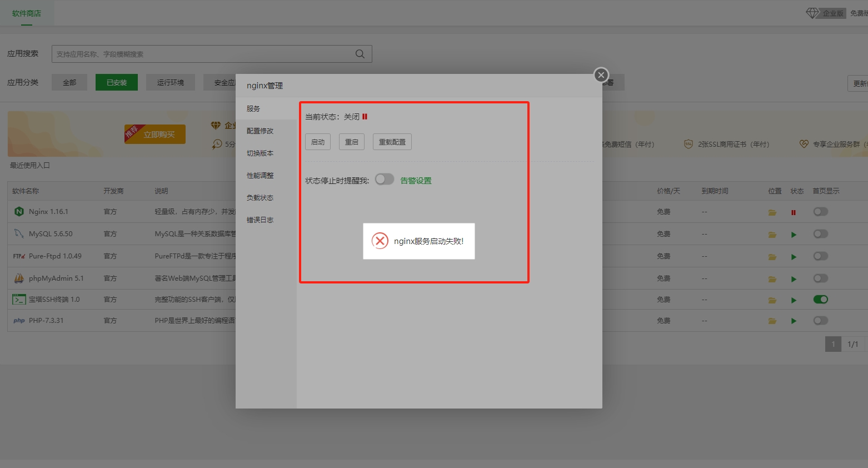Open the 配置修改 tab

[266, 131]
